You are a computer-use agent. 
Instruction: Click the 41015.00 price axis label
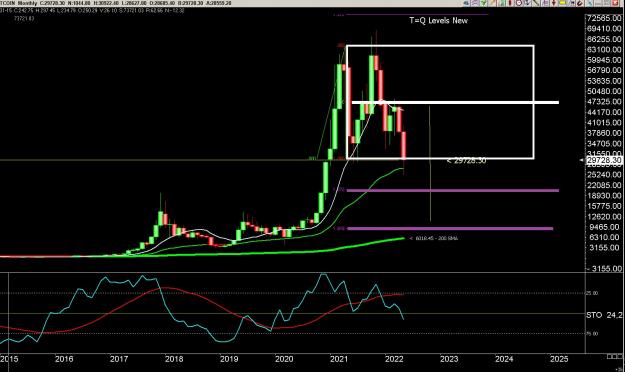(x=604, y=123)
